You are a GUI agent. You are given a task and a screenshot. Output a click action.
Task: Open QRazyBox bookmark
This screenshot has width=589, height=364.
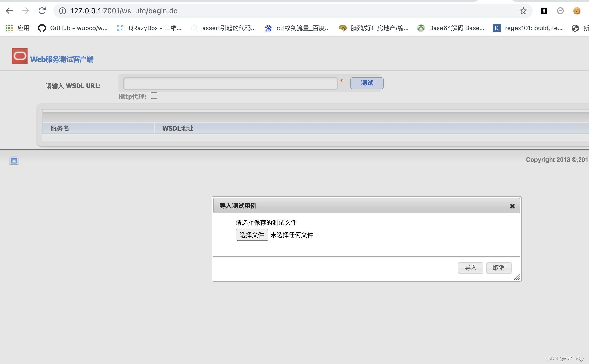click(149, 28)
